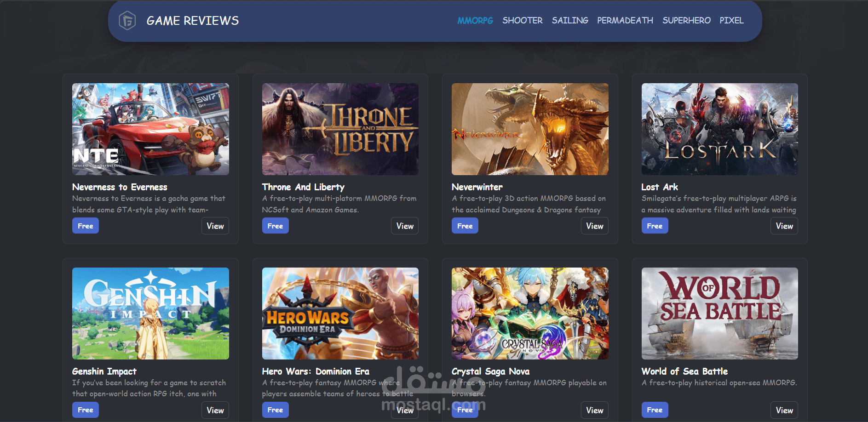Click the "Neverwinter" card heading
The width and height of the screenshot is (868, 422).
(x=477, y=187)
